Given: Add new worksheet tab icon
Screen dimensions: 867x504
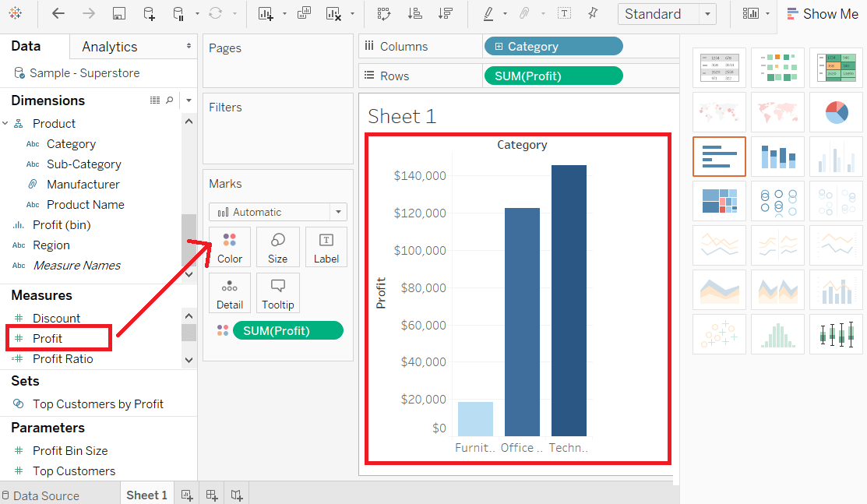Looking at the screenshot, I should point(187,495).
